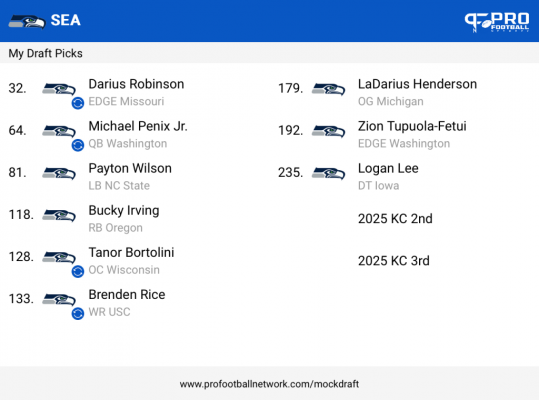Viewport: 539px width, 400px height.
Task: Click the Seahawks logo in the header
Action: [x=27, y=22]
